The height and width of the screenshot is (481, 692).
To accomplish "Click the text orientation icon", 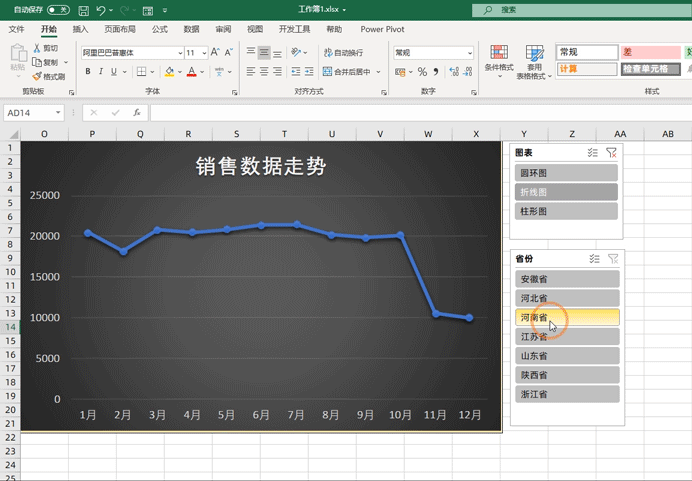I will pos(296,53).
